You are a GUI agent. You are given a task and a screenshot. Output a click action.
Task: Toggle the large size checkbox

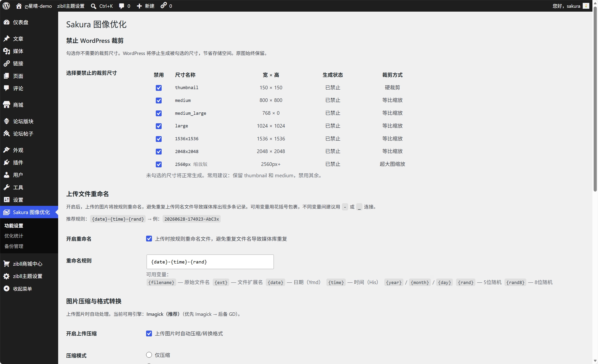159,126
